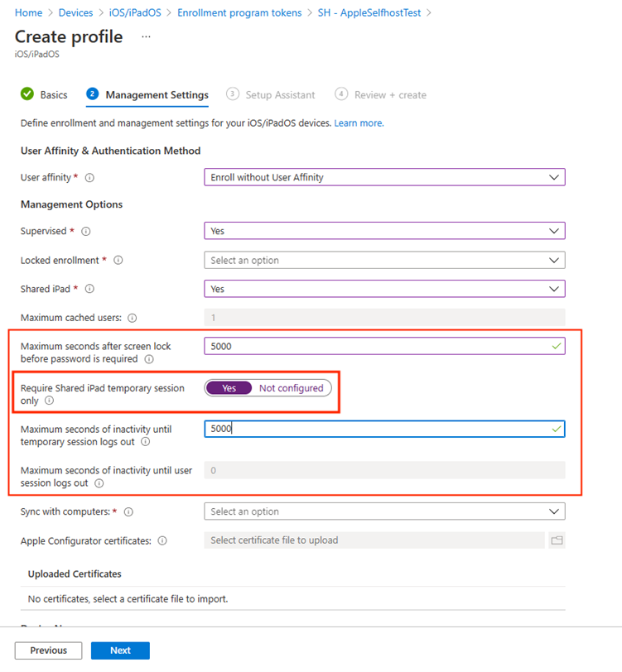Click the Next button
Image resolution: width=622 pixels, height=672 pixels.
click(120, 650)
